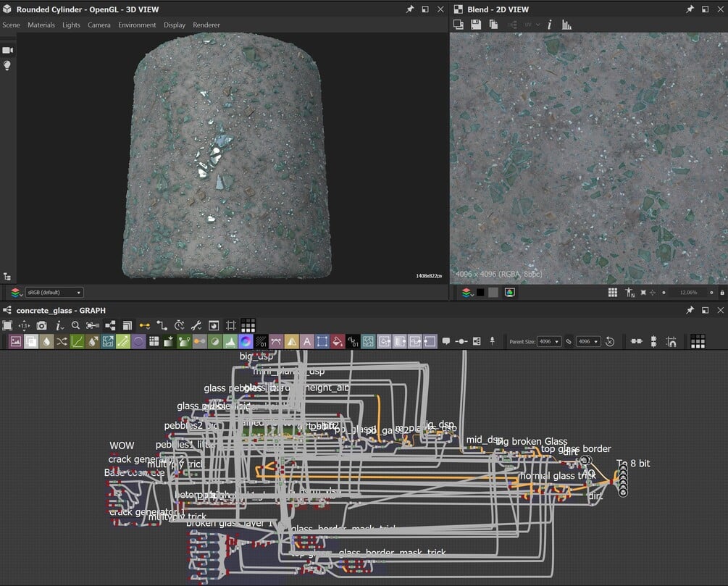Click the magnifier search icon in graph toolbar
Viewport: 728px width, 586px height.
click(75, 326)
